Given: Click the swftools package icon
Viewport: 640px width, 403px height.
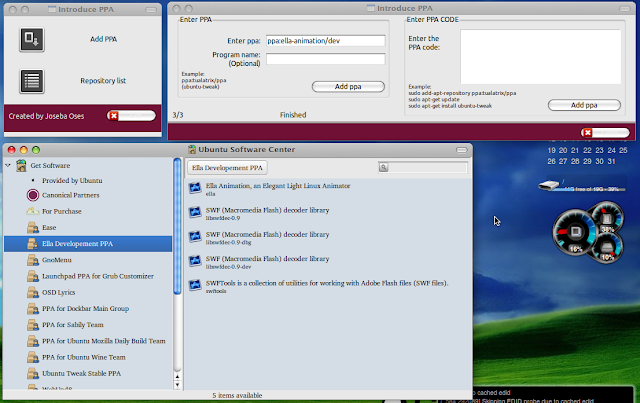Looking at the screenshot, I should 195,285.
